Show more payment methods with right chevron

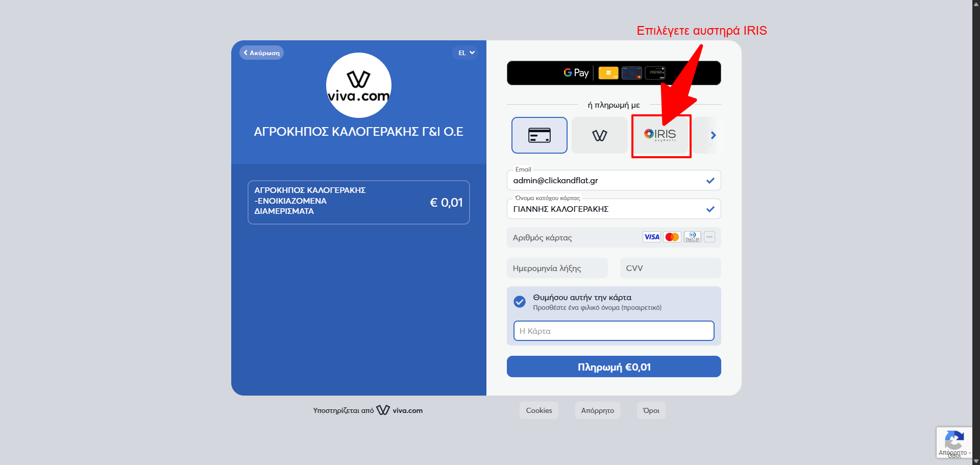point(713,135)
